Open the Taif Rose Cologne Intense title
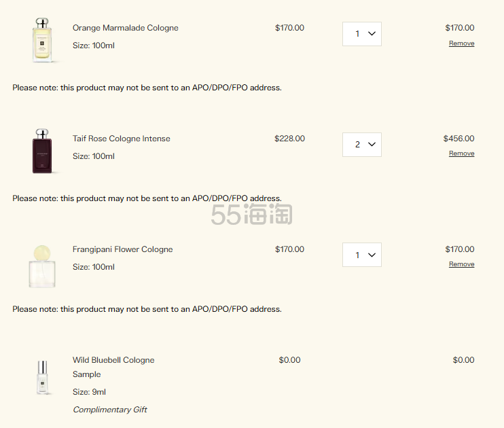The image size is (504, 428). click(122, 139)
